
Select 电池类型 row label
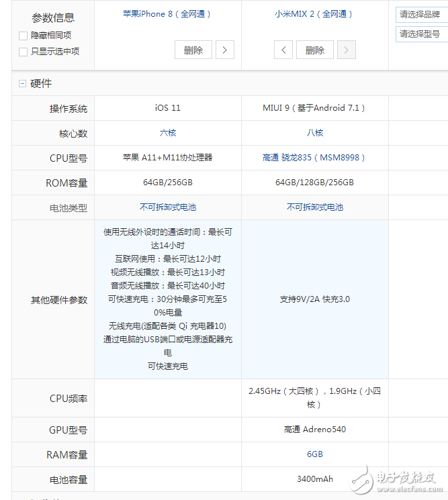(x=69, y=208)
